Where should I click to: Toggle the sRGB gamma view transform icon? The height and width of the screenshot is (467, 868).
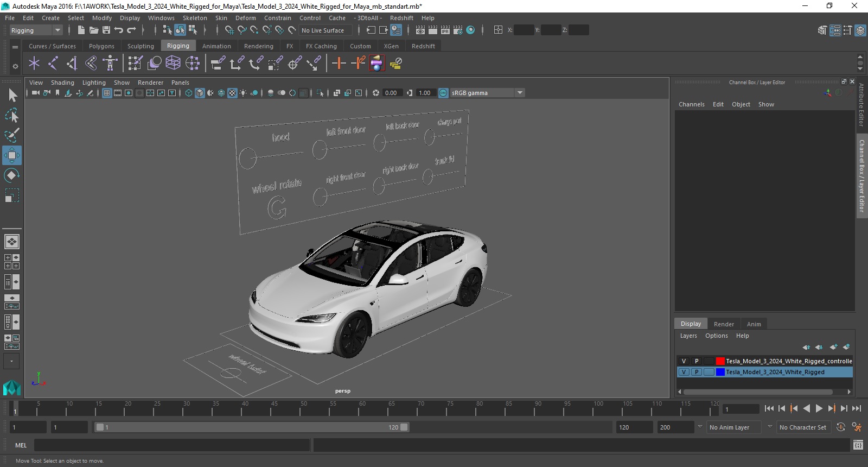point(443,93)
